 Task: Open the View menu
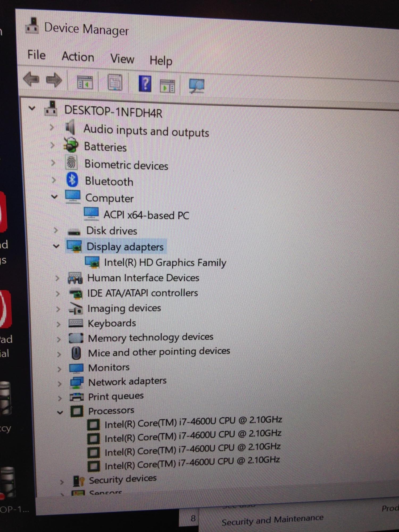point(122,59)
